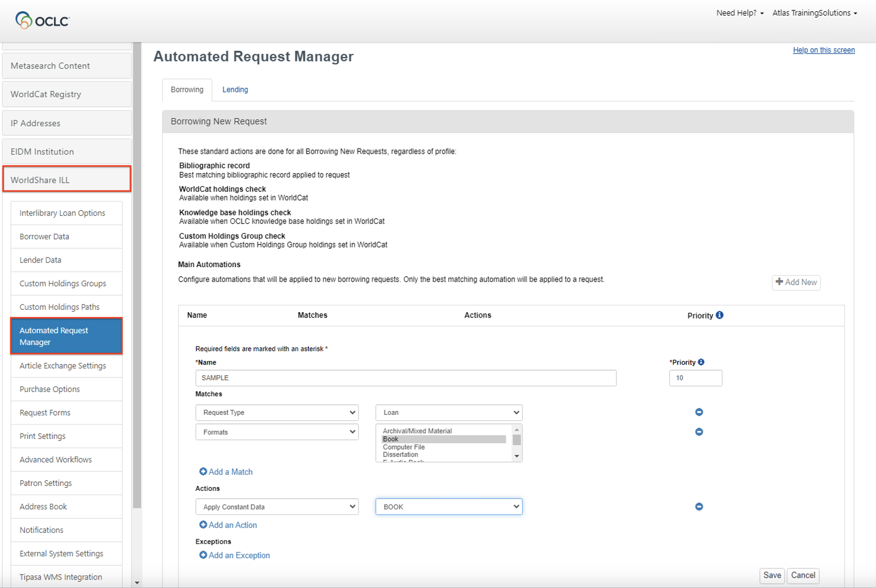Expand the Apply Constant Data dropdown
This screenshot has height=588, width=876.
click(x=277, y=507)
